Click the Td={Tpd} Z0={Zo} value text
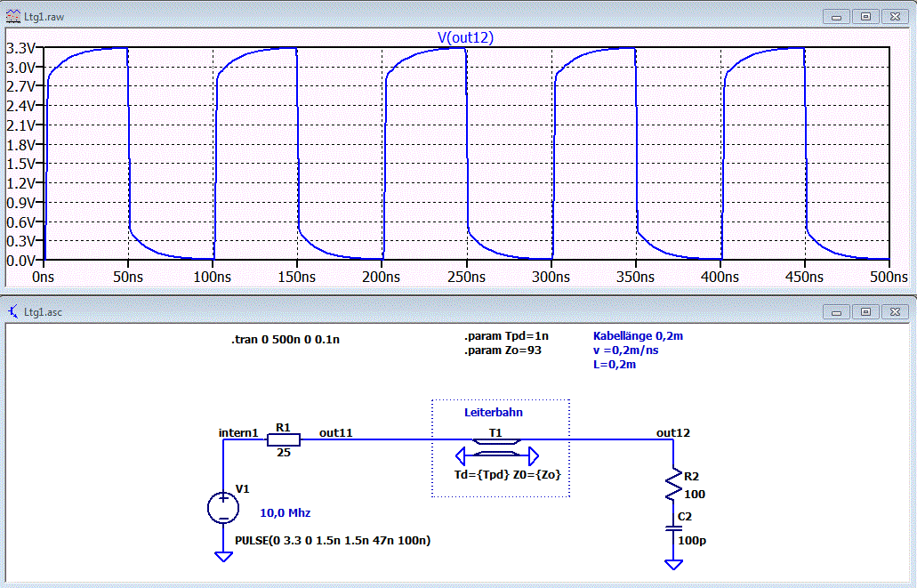The height and width of the screenshot is (588, 917). click(508, 474)
